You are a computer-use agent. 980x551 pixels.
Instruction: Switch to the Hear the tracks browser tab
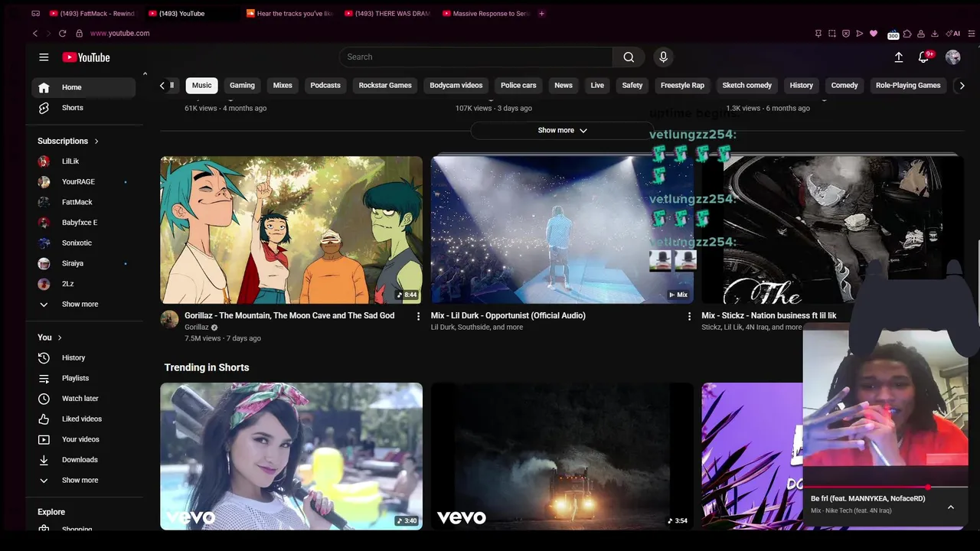coord(290,14)
